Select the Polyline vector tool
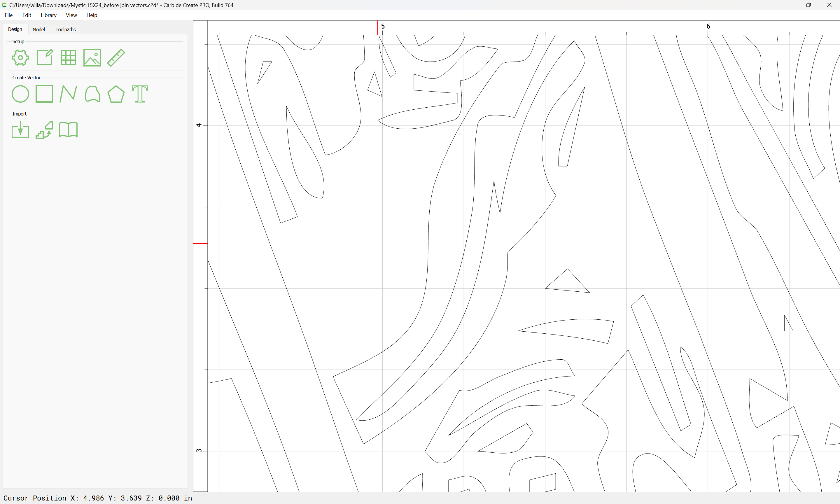This screenshot has height=504, width=840. (68, 94)
